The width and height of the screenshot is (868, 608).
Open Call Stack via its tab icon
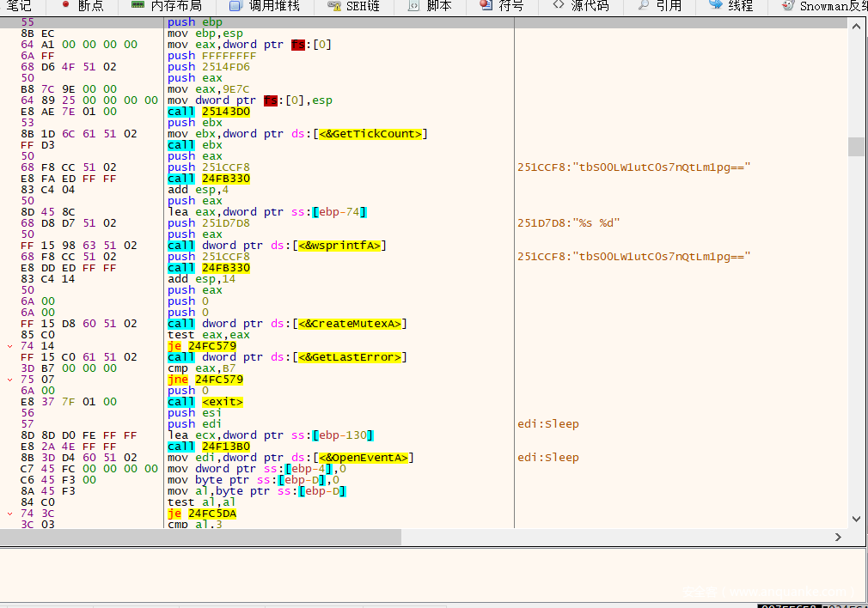click(235, 5)
